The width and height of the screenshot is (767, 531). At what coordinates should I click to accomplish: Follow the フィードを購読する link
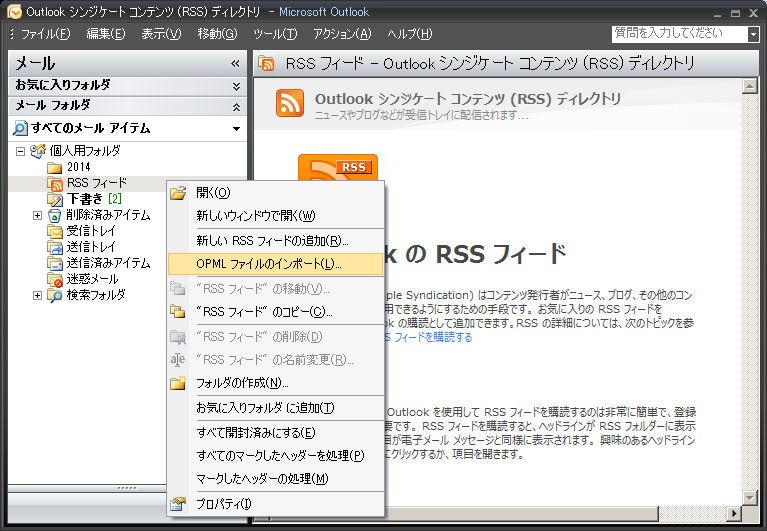[x=429, y=337]
